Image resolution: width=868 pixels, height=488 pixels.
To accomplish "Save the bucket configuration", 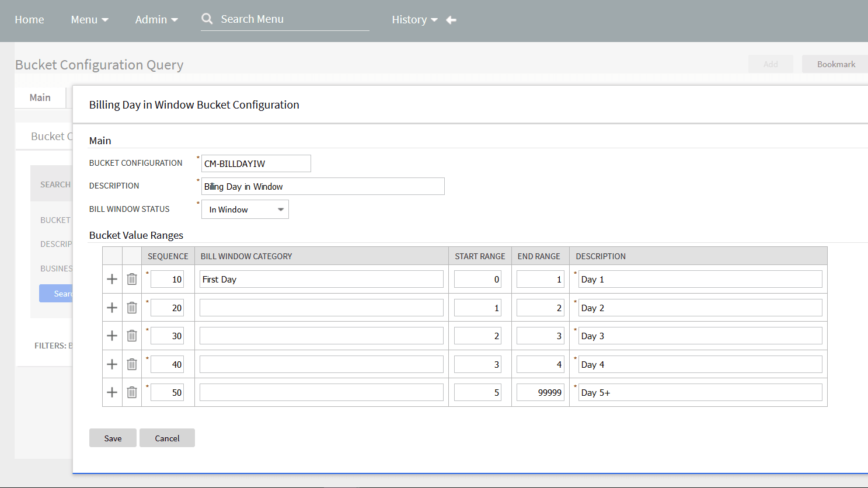I will coord(113,438).
